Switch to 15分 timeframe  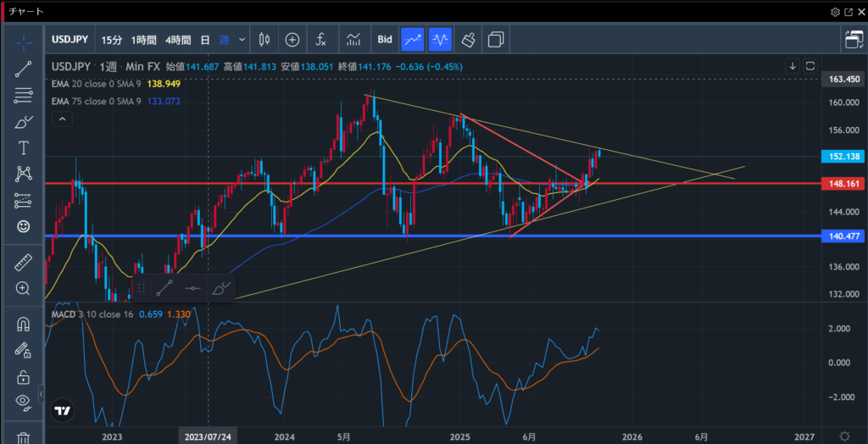coord(111,39)
